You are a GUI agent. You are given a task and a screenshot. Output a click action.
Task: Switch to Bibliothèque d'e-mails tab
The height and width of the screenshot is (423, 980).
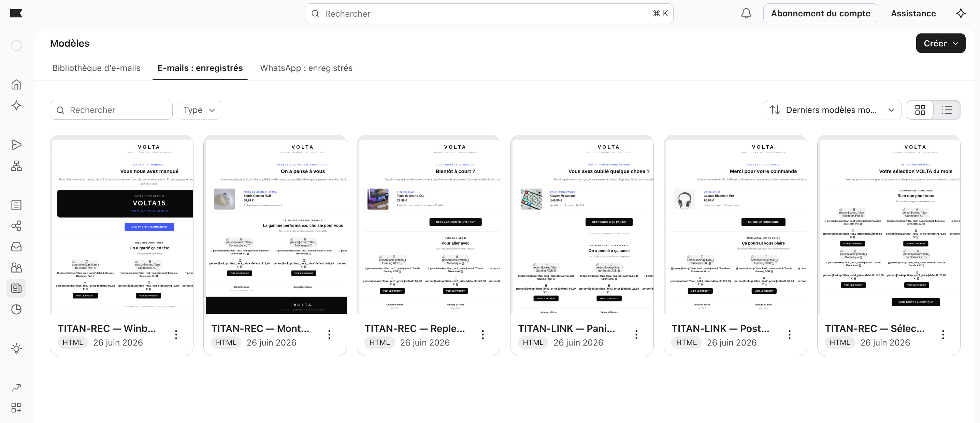click(96, 68)
